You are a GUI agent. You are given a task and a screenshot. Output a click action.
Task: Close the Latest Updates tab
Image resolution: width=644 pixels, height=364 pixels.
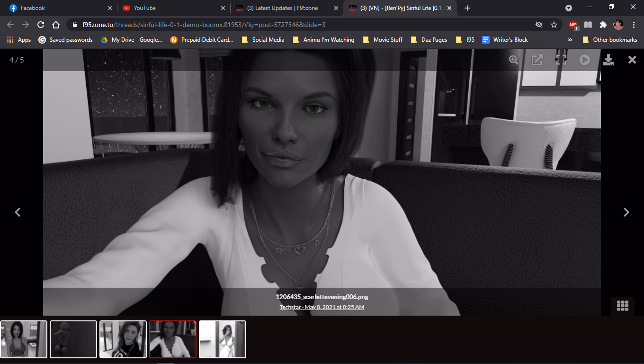coord(336,8)
